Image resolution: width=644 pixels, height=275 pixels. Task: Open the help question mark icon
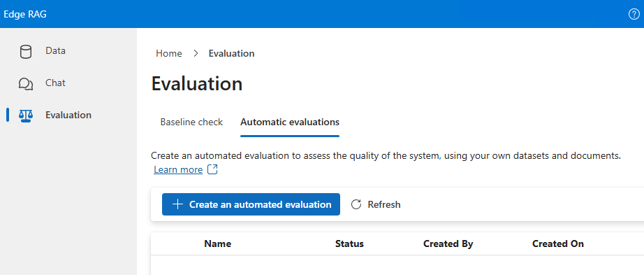634,14
